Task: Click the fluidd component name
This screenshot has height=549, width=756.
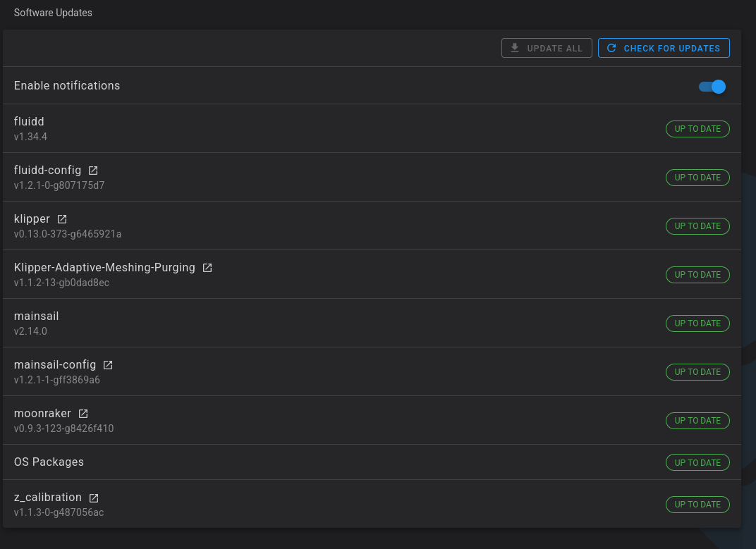Action: [29, 121]
